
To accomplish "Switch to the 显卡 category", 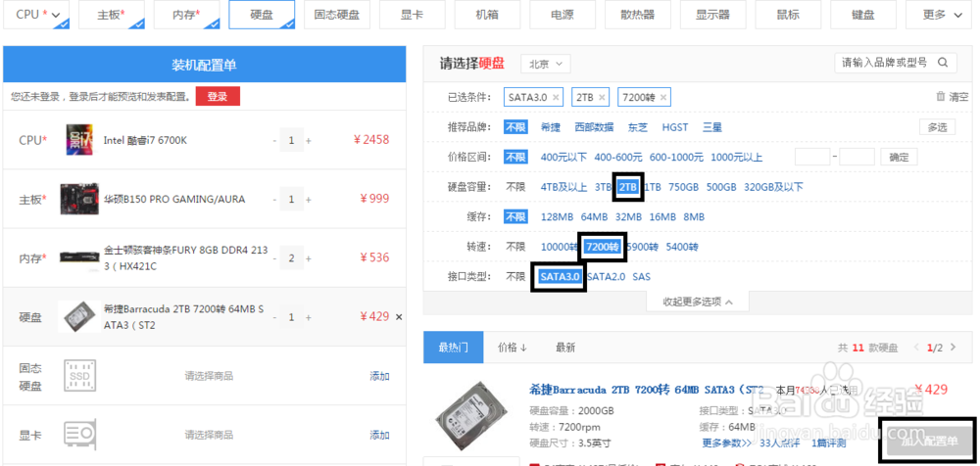I will [412, 15].
